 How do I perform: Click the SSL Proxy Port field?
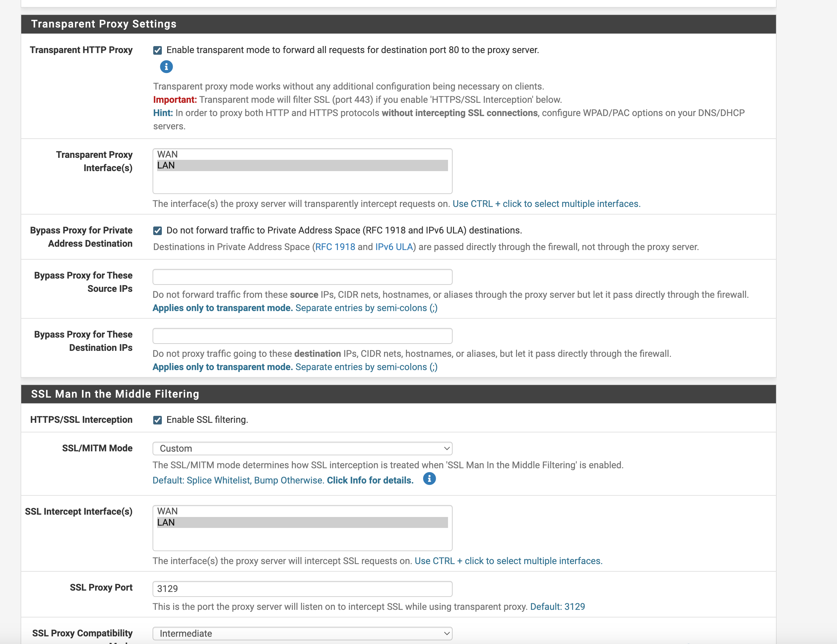302,589
